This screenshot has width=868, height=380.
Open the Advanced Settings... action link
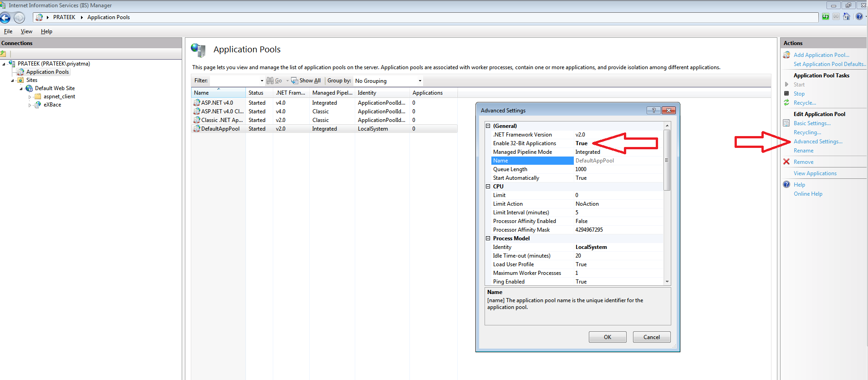point(818,142)
